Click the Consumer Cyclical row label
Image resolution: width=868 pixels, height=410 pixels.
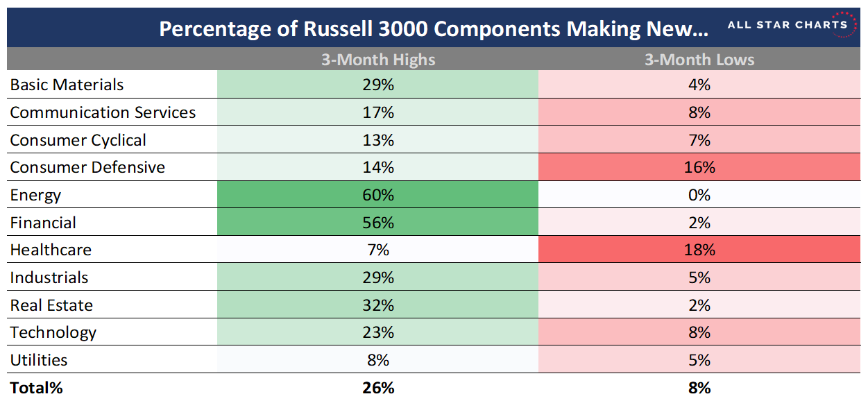(78, 140)
